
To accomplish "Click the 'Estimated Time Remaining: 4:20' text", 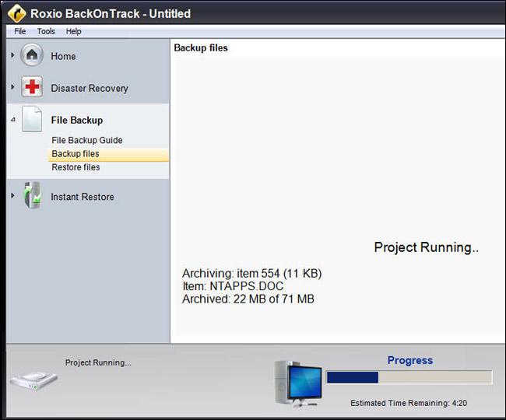I will coord(409,403).
